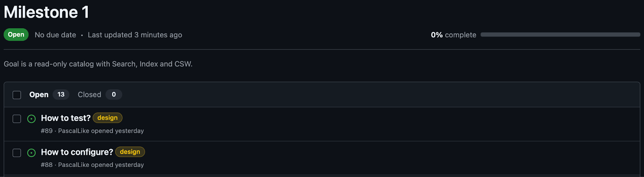Image resolution: width=644 pixels, height=177 pixels.
Task: Switch to the Closed 0 issues tab
Action: (x=100, y=95)
